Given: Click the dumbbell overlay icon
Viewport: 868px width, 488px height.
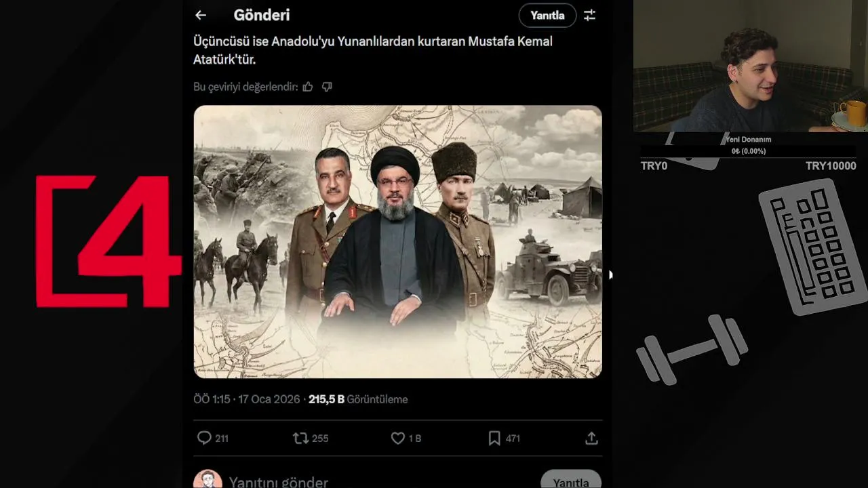Looking at the screenshot, I should pos(692,350).
